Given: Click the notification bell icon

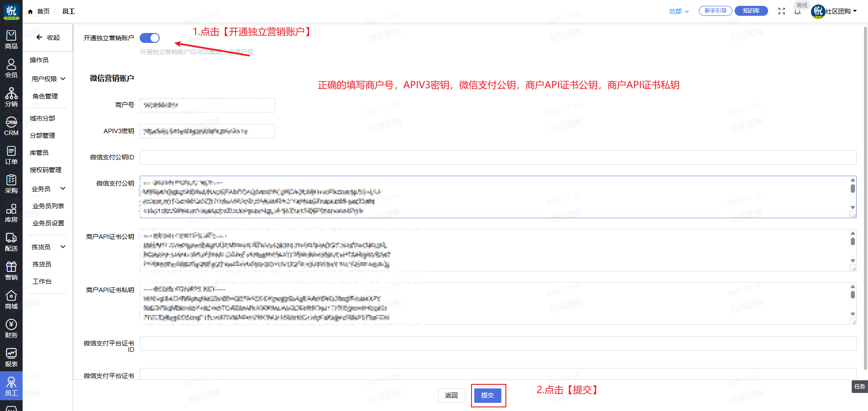Looking at the screenshot, I should [x=797, y=12].
